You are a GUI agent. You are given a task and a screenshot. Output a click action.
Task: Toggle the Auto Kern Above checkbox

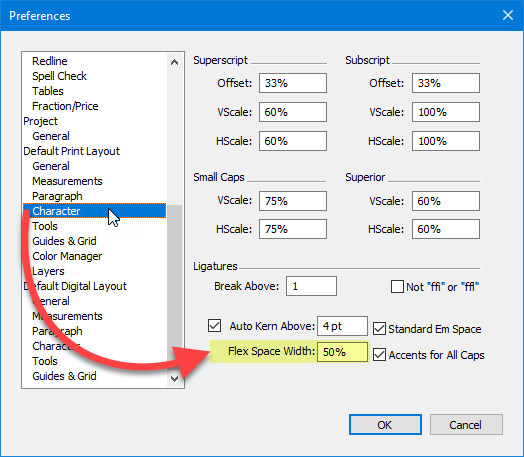click(214, 325)
